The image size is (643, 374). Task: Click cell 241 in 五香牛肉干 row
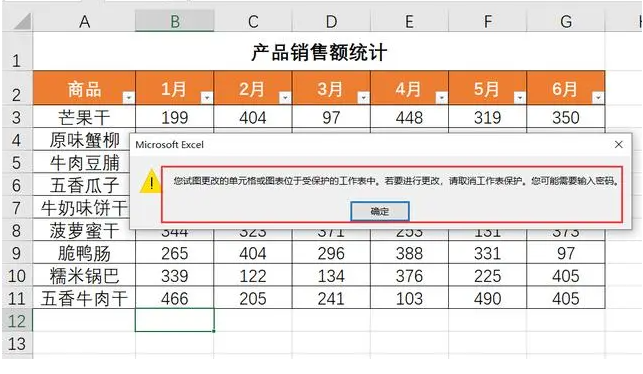pos(331,298)
